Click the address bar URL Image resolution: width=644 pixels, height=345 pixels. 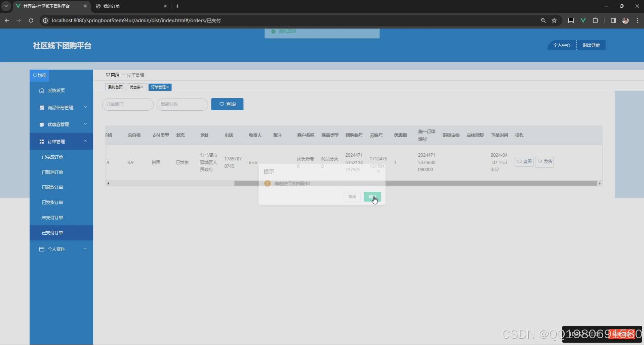tap(136, 21)
